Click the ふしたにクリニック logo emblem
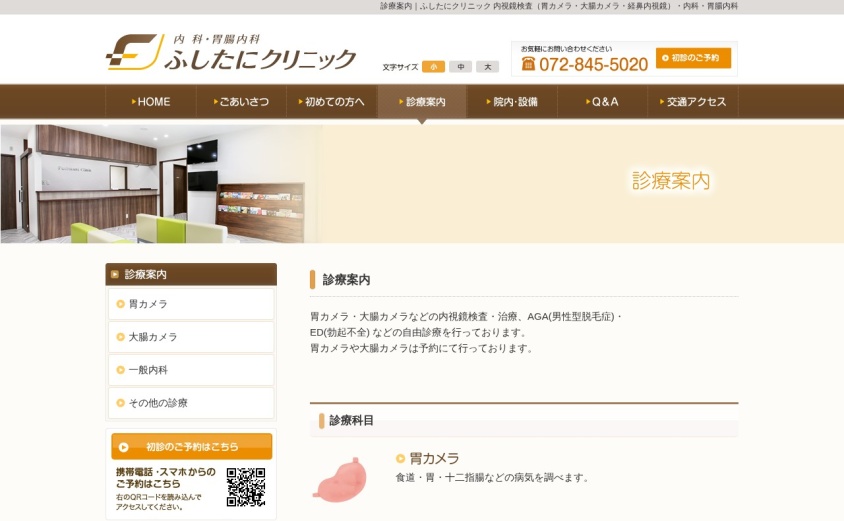 (x=135, y=52)
